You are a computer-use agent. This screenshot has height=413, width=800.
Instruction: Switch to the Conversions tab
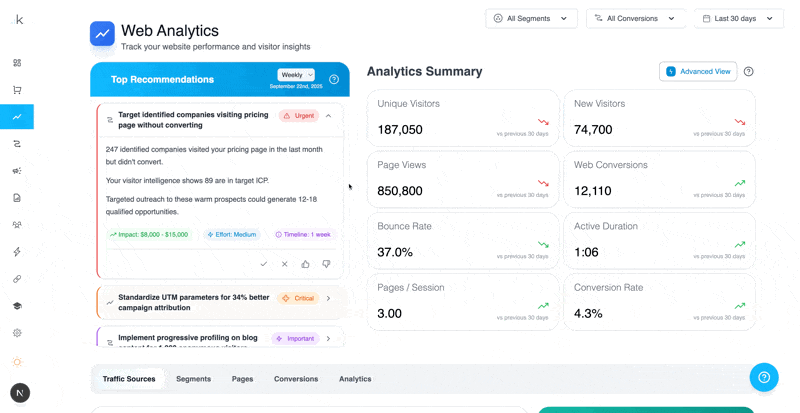(x=296, y=379)
